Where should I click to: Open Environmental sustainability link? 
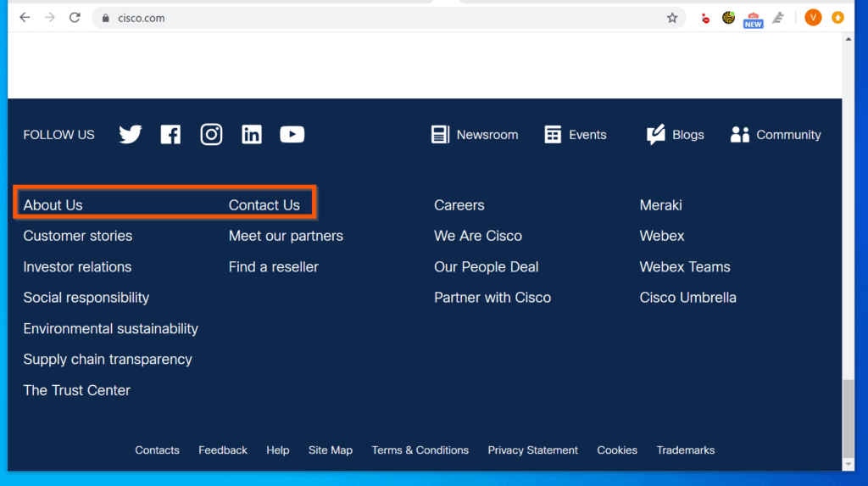pyautogui.click(x=110, y=328)
